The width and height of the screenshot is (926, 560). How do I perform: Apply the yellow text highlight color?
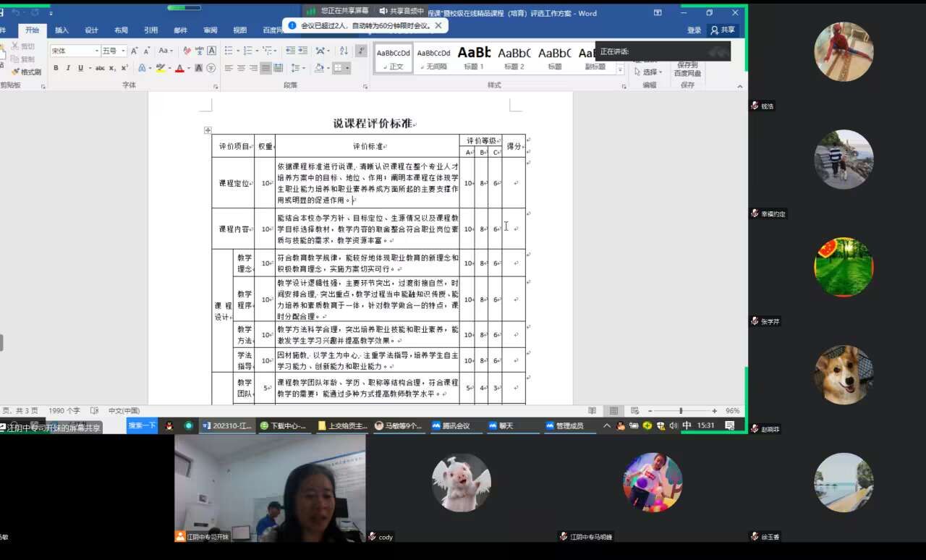tap(161, 68)
